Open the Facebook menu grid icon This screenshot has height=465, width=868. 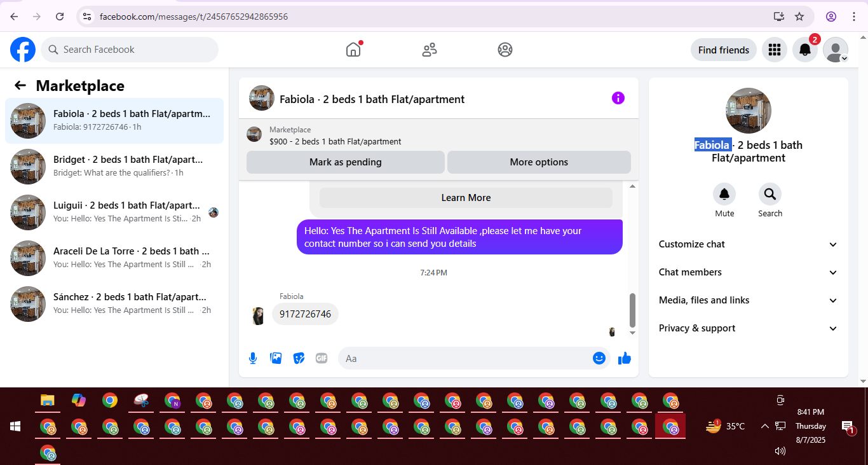pos(774,50)
